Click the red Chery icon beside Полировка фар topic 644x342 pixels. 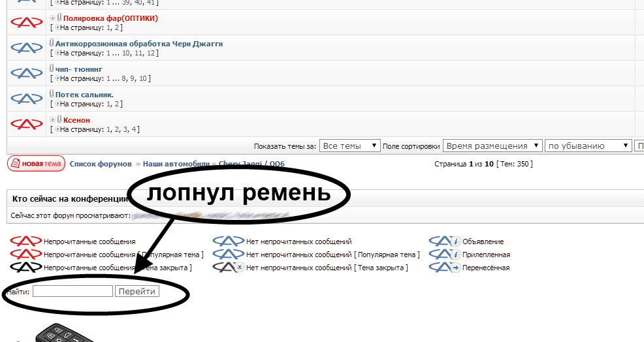tap(27, 22)
